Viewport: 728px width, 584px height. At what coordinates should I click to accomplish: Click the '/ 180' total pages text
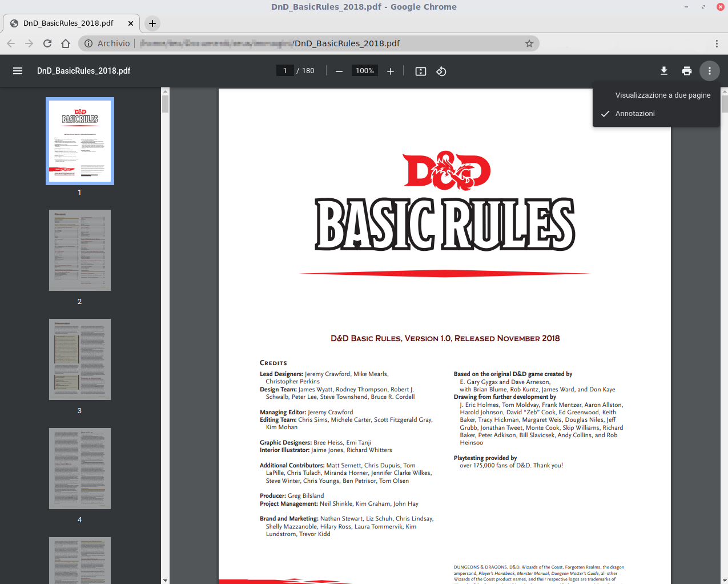[x=305, y=71]
